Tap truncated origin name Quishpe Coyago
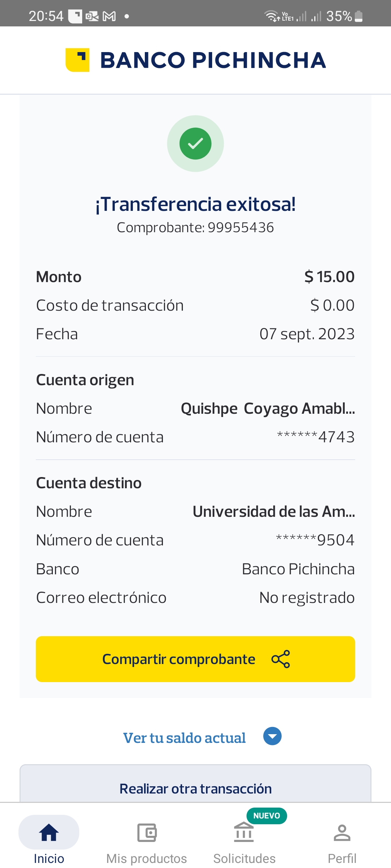 click(268, 409)
